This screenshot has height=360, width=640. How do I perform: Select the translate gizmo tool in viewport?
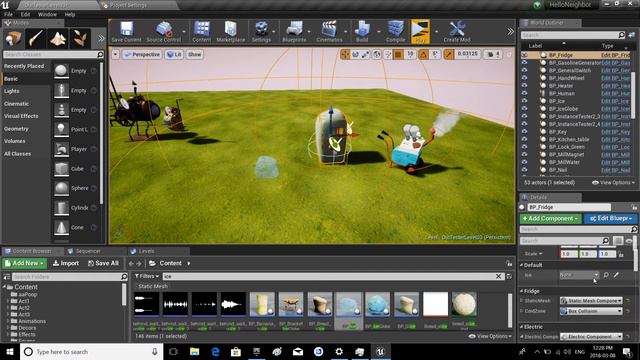click(x=345, y=54)
